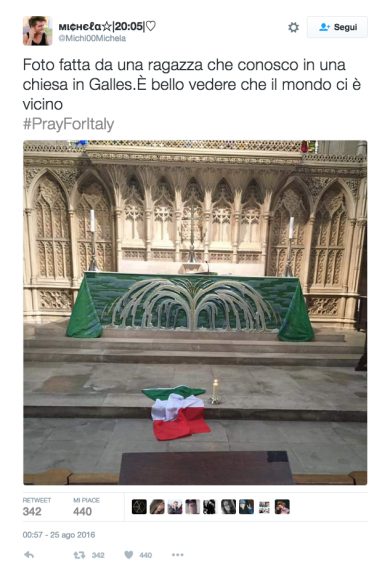Open the tweet timestamp 00:57 - 25 ago 2016
This screenshot has width=390, height=577.
59,535
